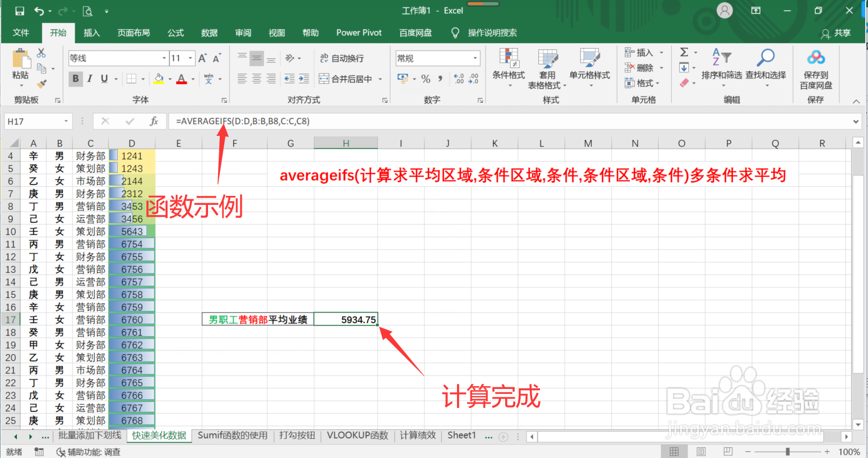This screenshot has height=458, width=868.
Task: Click the decrease decimal icon
Action: coord(474,79)
